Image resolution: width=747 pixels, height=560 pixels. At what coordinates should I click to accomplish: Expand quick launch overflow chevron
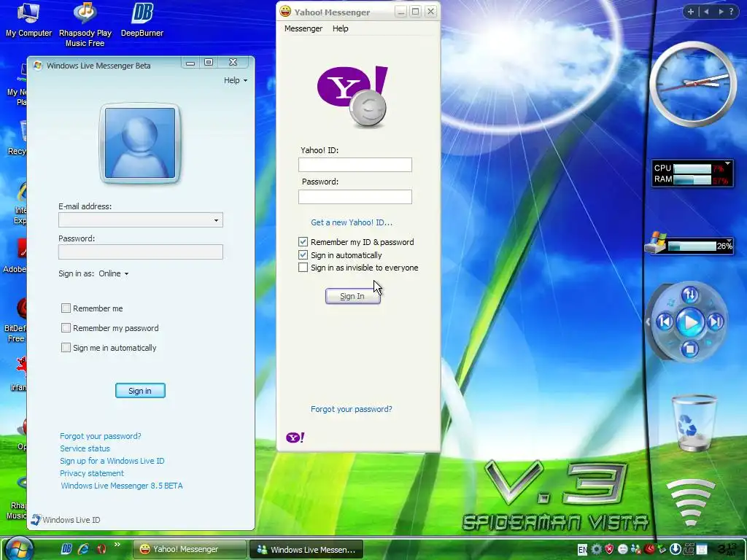pos(117,544)
